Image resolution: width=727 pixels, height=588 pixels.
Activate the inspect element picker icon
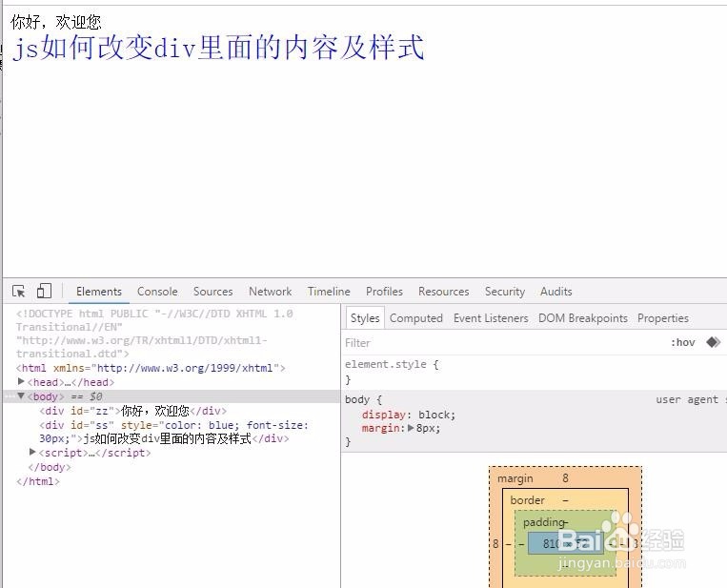[x=19, y=292]
